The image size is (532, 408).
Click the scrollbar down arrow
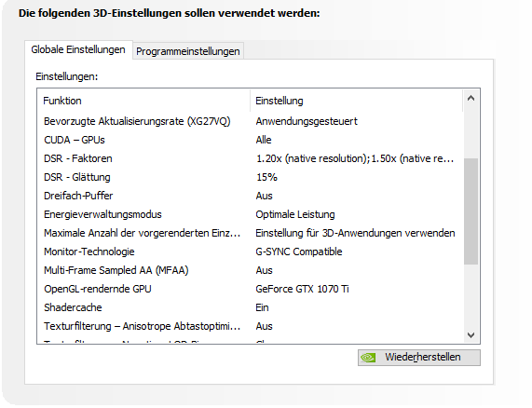(471, 335)
